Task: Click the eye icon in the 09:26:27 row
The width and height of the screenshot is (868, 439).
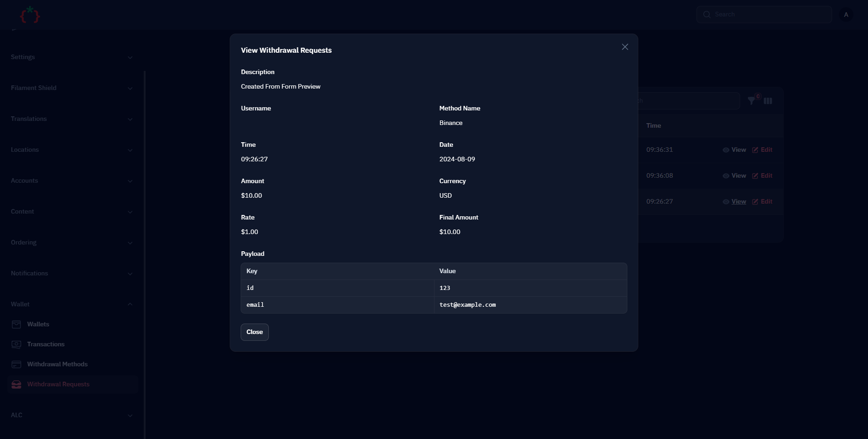Action: point(726,202)
